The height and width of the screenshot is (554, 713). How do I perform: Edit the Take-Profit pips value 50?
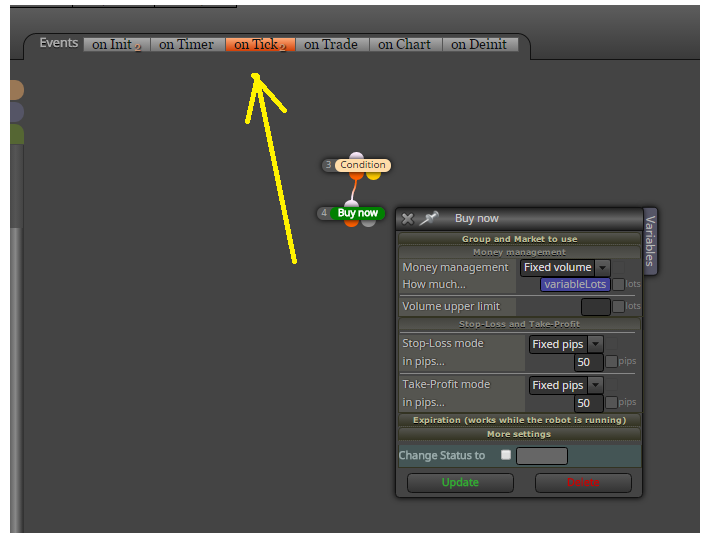coord(588,403)
